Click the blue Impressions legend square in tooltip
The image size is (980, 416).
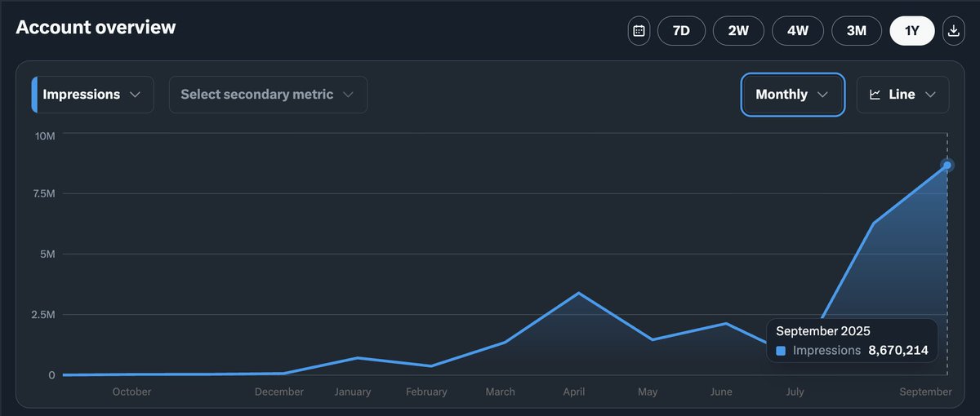point(781,351)
